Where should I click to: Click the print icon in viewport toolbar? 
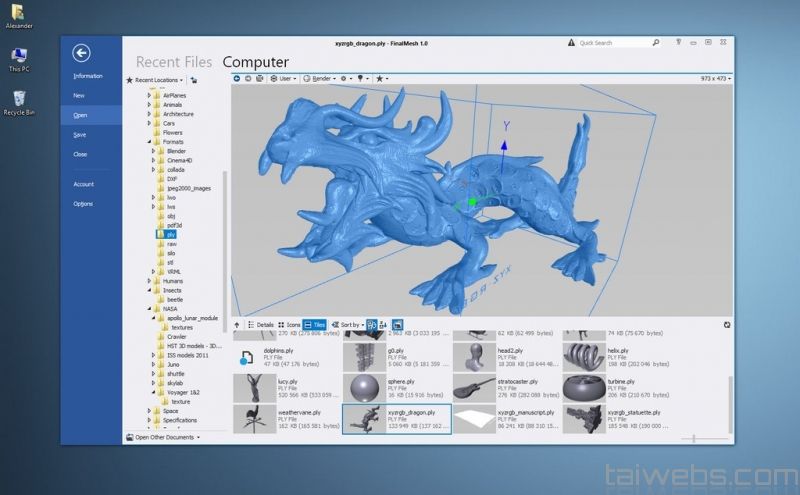[x=260, y=78]
